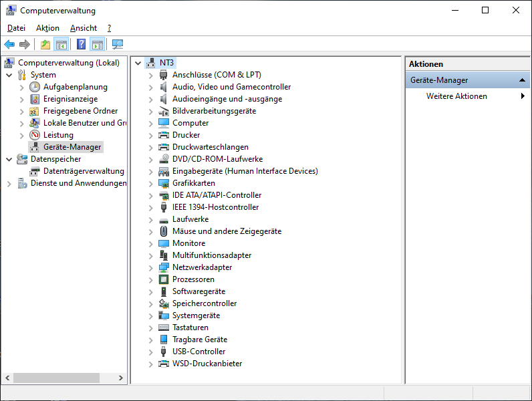532x401 pixels.
Task: Expand Dienste und Anwendungen node
Action: (9, 184)
